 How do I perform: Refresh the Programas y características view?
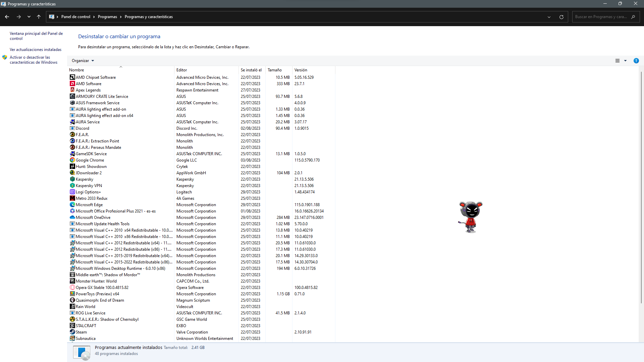561,17
